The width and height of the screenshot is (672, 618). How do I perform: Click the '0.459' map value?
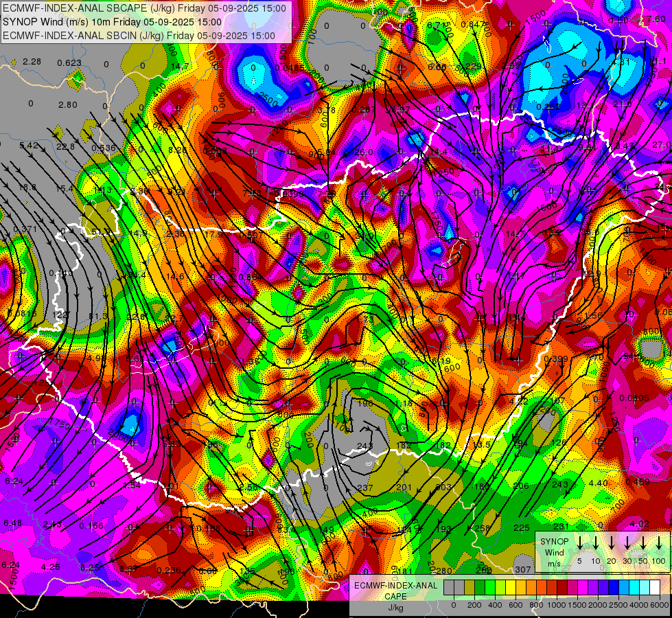coord(638,482)
